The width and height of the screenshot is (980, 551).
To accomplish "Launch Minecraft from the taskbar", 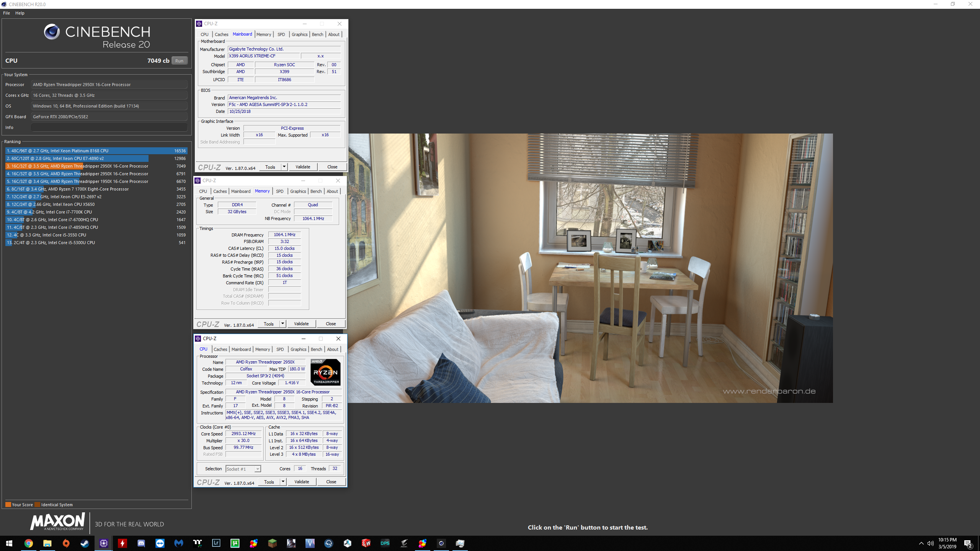I will [x=273, y=543].
